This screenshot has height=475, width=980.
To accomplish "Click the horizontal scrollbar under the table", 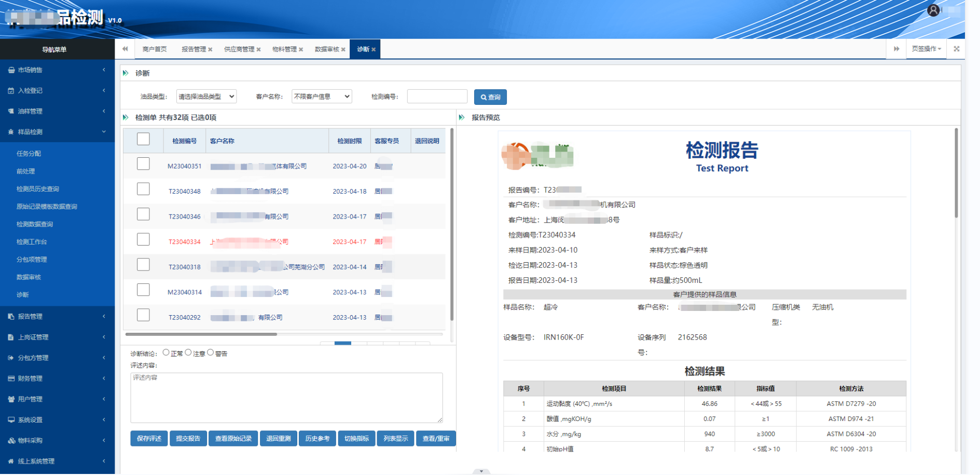I will point(201,334).
